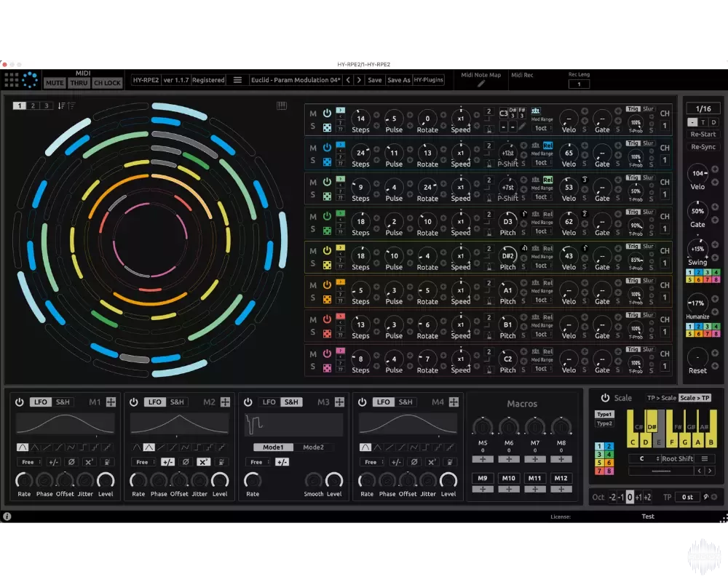Toggle power on the A1 Pitch track
The image size is (728, 582).
[x=327, y=285]
